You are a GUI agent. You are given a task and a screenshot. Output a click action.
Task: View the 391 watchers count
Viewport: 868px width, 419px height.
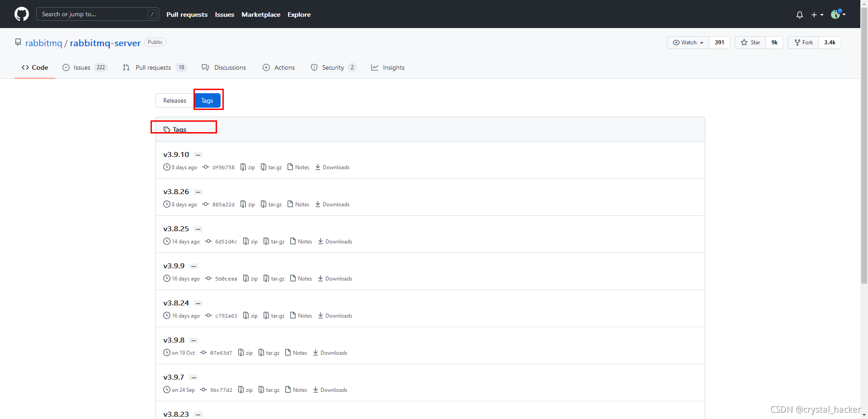click(x=719, y=43)
